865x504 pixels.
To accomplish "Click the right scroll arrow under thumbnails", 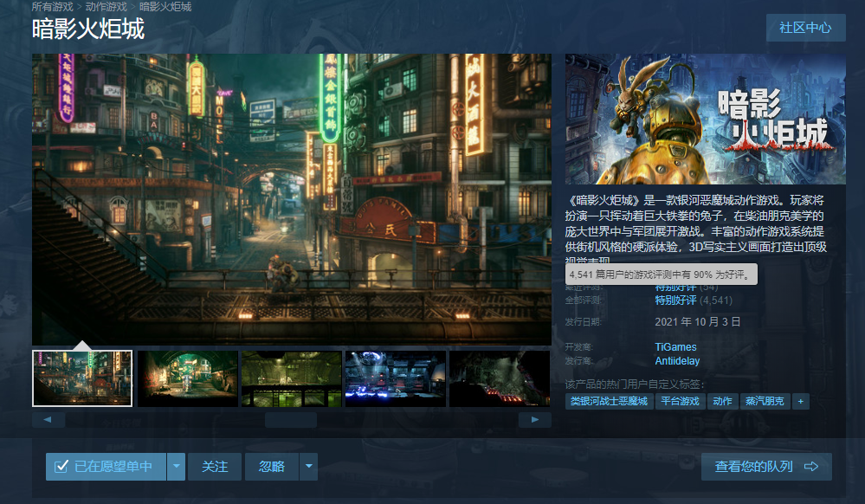I will pos(535,420).
